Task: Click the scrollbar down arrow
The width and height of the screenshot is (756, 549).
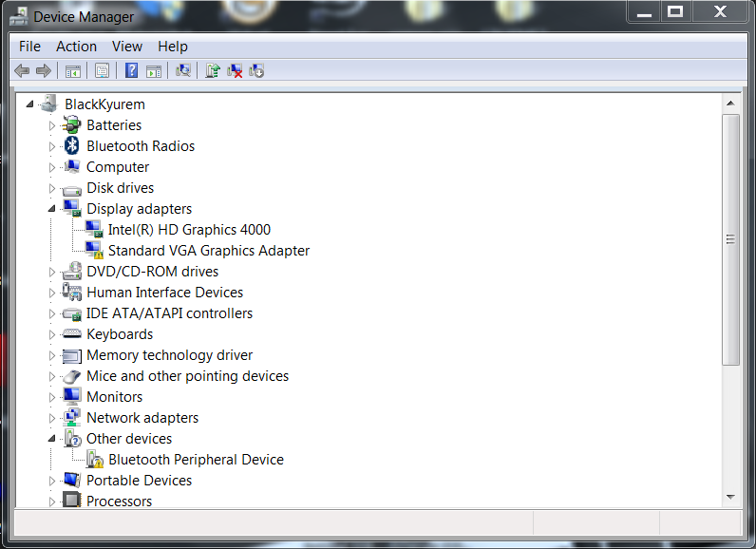Action: point(730,497)
